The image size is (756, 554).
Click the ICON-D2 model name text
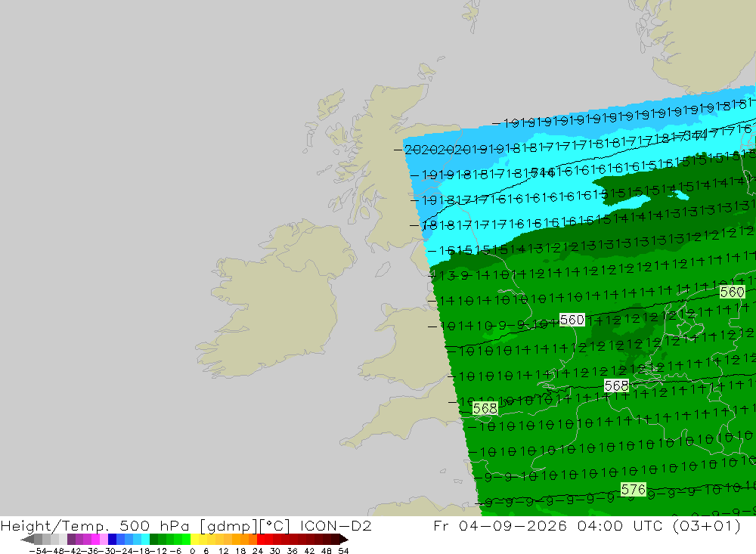tap(336, 525)
